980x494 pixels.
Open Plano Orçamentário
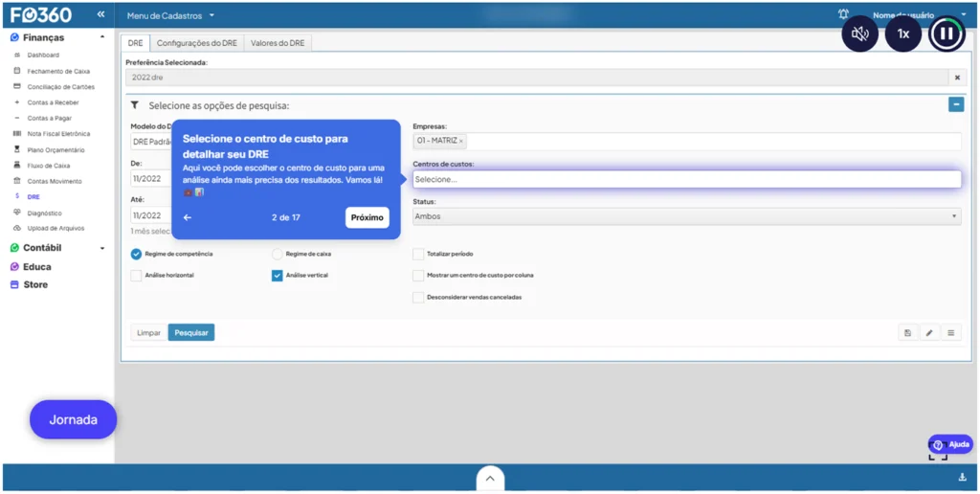pyautogui.click(x=56, y=150)
